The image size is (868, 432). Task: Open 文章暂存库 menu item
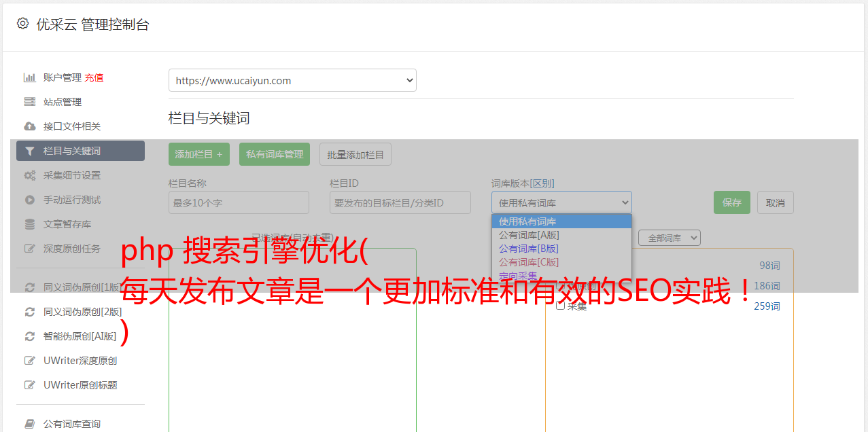[67, 224]
